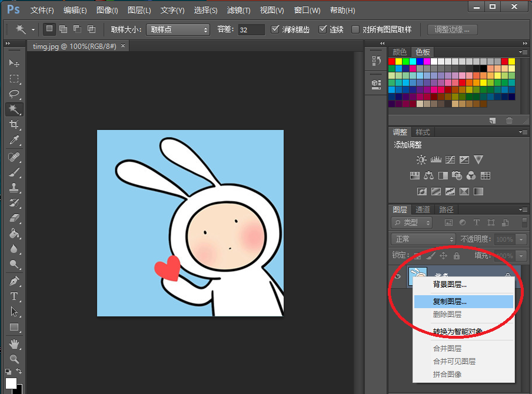This screenshot has height=394, width=532.
Task: Open the History panel icon
Action: pyautogui.click(x=376, y=61)
